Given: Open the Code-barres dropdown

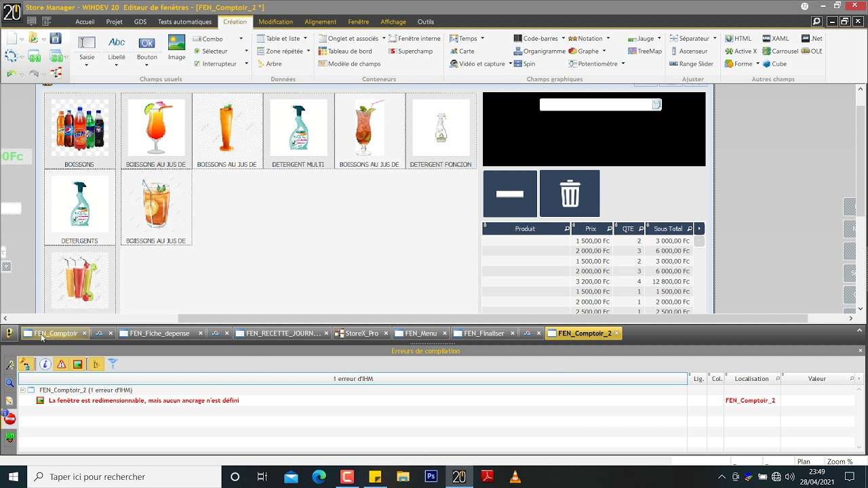Looking at the screenshot, I should click(x=563, y=39).
